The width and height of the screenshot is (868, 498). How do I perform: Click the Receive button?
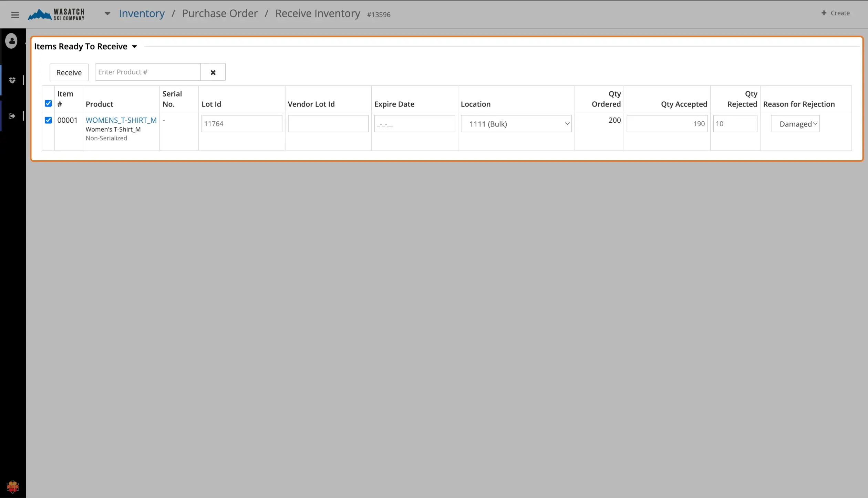[x=69, y=72]
